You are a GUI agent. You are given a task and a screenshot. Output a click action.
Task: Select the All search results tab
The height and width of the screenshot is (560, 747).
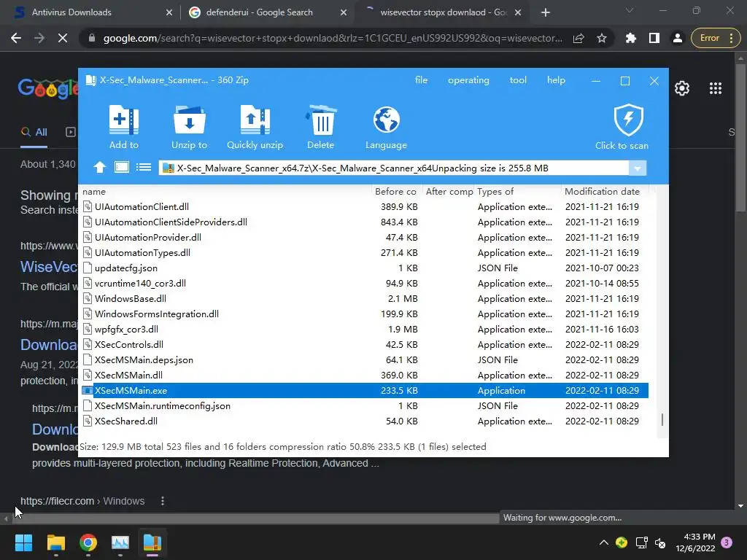point(34,133)
